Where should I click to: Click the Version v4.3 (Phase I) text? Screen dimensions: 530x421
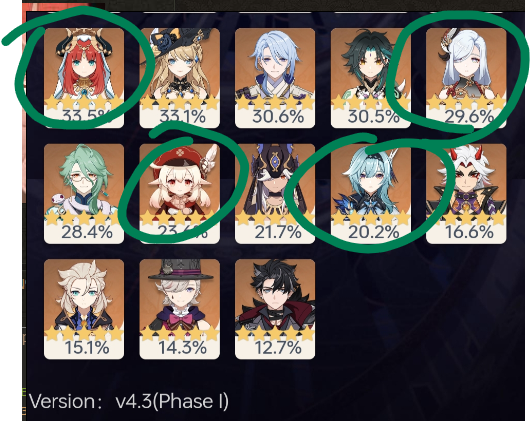click(129, 401)
